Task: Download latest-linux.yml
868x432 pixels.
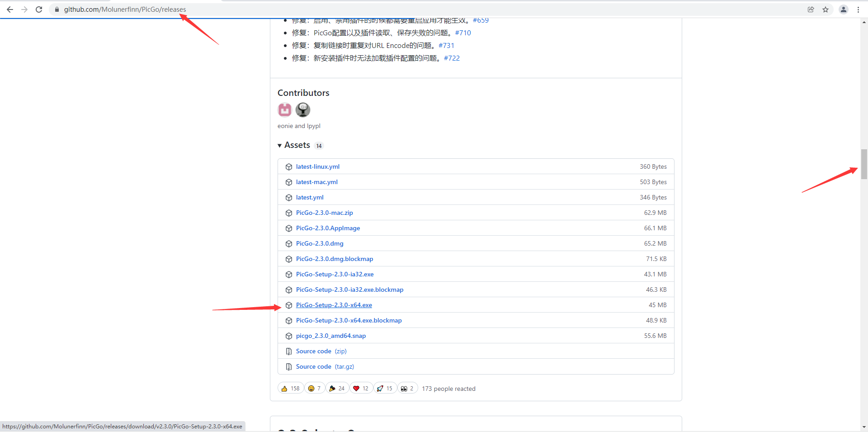Action: click(x=318, y=166)
